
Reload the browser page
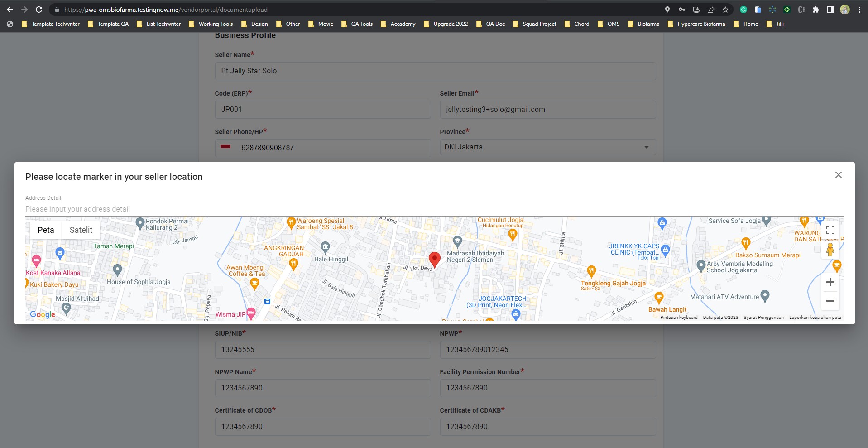click(x=39, y=10)
